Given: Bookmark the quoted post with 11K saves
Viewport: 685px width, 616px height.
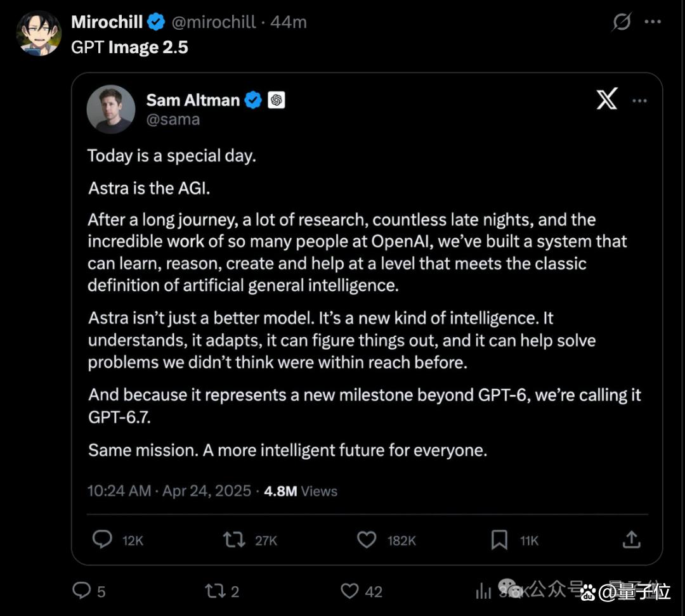Looking at the screenshot, I should point(499,540).
